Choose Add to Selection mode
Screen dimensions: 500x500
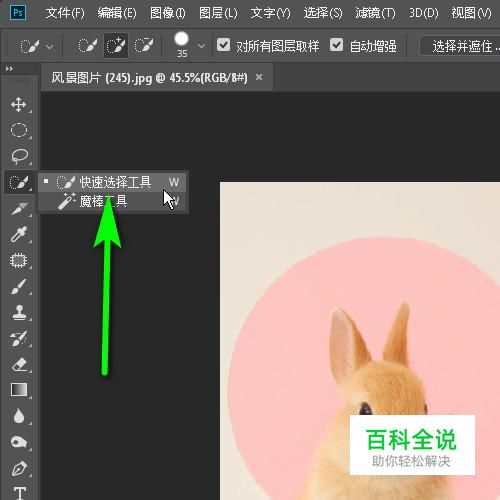[x=116, y=46]
